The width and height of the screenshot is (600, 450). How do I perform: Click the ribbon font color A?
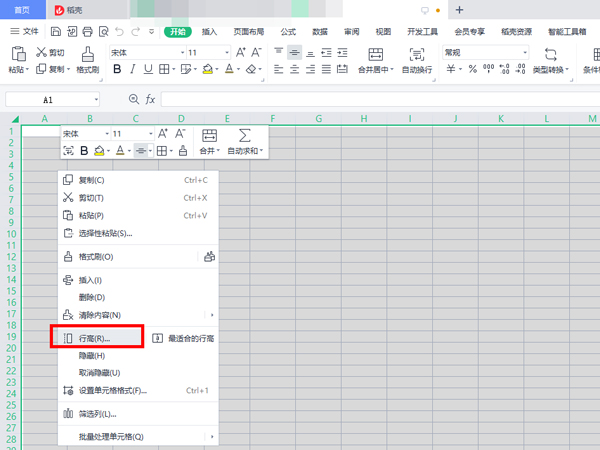point(229,69)
